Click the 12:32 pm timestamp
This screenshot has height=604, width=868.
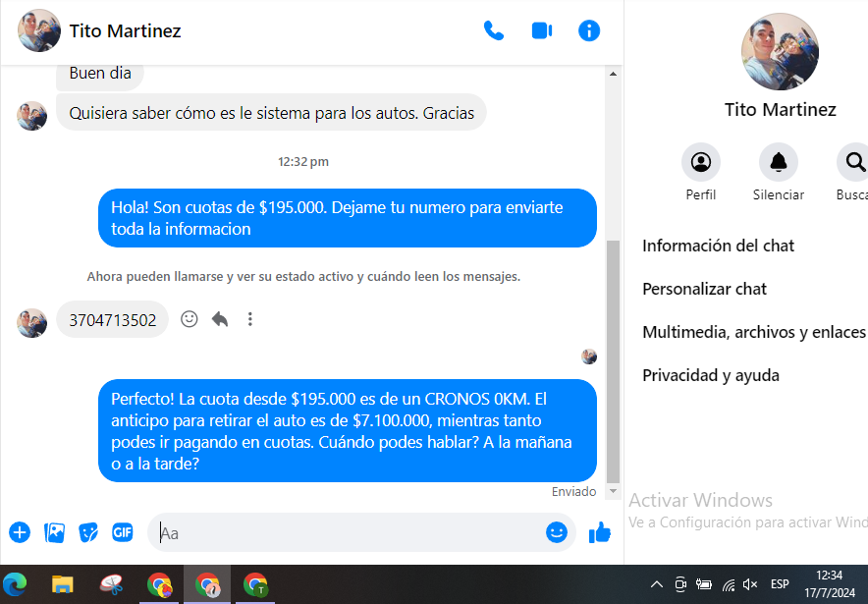[x=303, y=162]
